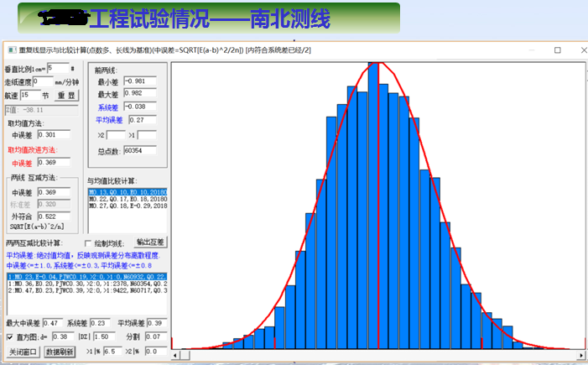Click the 与均值比较计算 label
Image resolution: width=588 pixels, height=365 pixels.
point(112,181)
